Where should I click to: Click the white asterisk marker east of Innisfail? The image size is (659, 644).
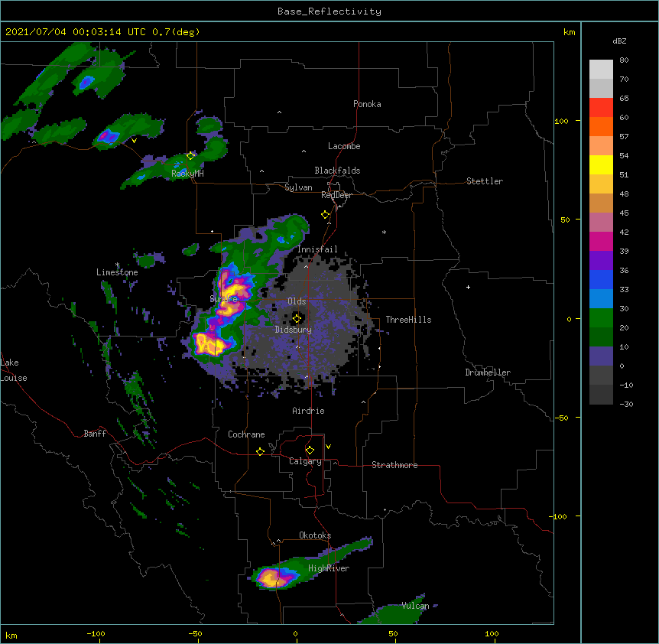[384, 232]
